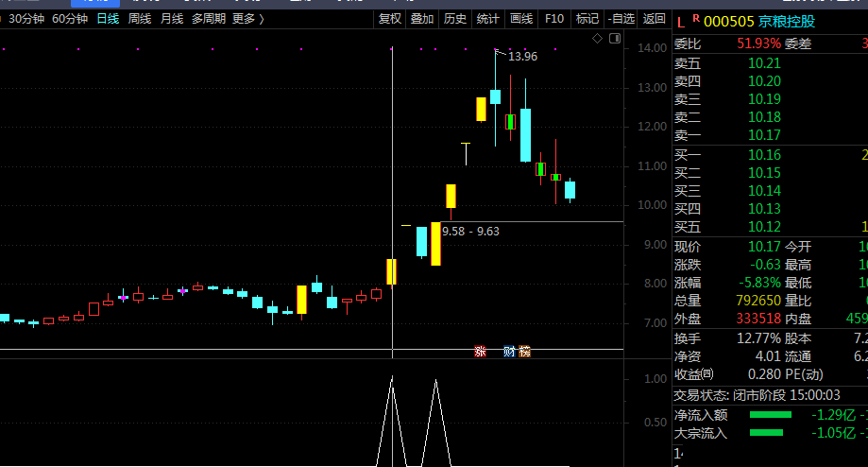The width and height of the screenshot is (868, 467).
Task: Click the 买五 price 10.12
Action: 764,227
